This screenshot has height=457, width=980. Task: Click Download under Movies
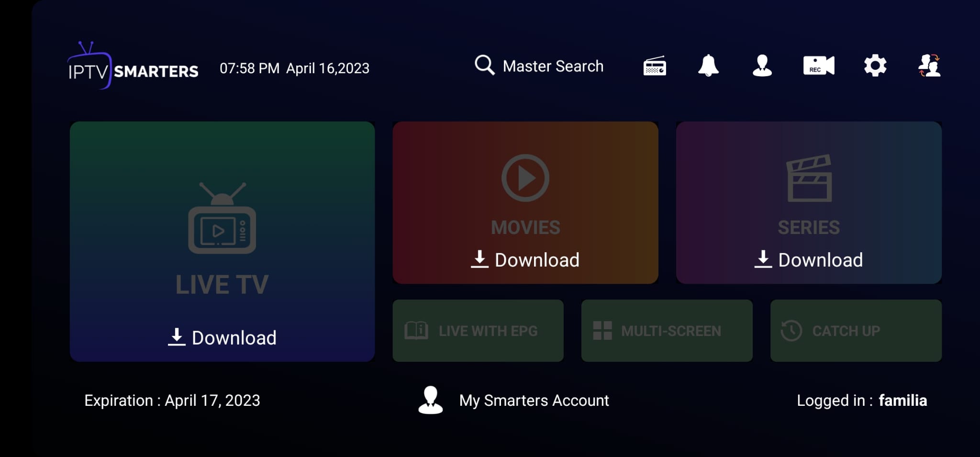[x=525, y=259]
